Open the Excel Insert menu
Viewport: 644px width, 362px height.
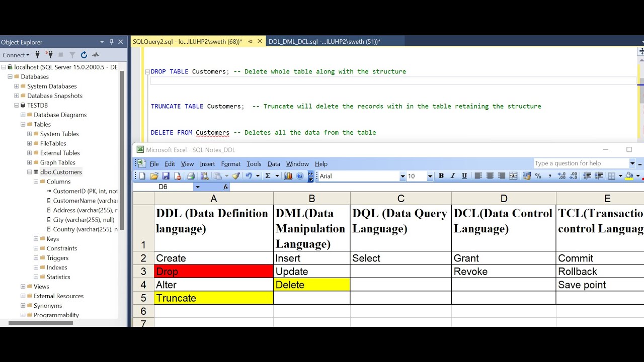[207, 164]
